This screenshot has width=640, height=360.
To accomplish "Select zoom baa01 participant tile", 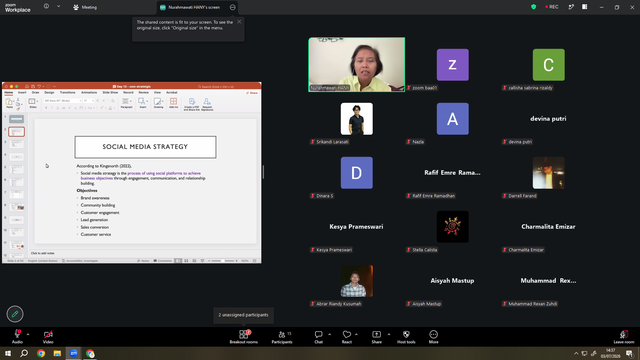I will 453,64.
